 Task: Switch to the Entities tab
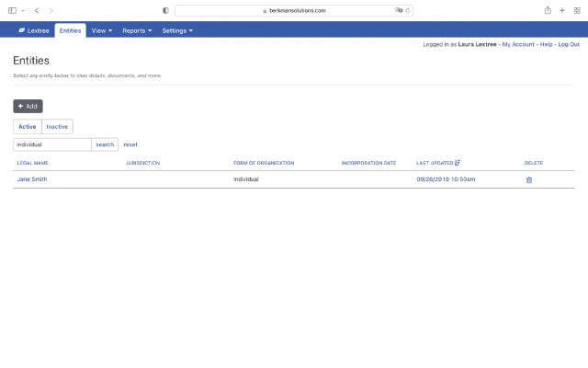[x=70, y=30]
